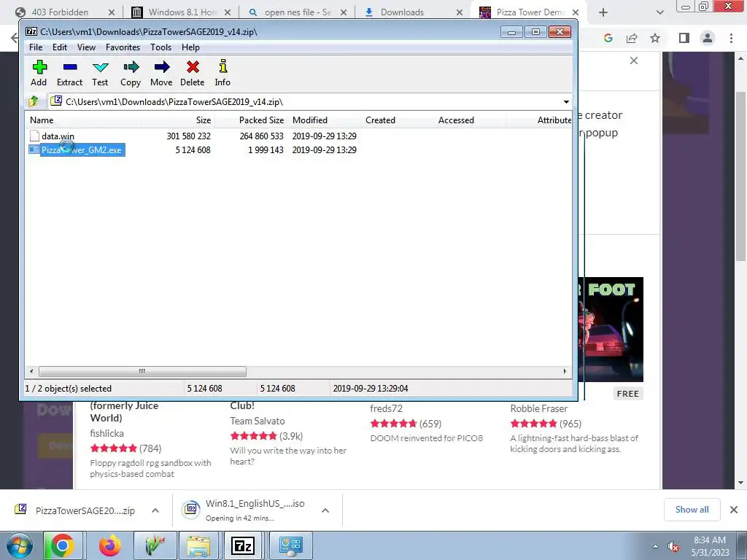This screenshot has height=560, width=747.
Task: Sort by the Created column header
Action: coord(397,120)
